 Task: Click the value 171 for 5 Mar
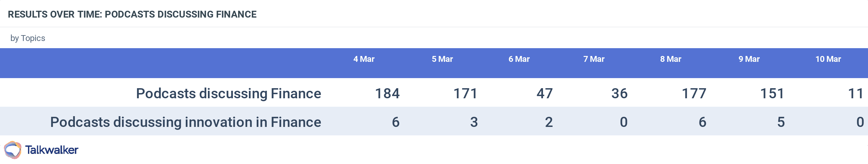pyautogui.click(x=465, y=93)
